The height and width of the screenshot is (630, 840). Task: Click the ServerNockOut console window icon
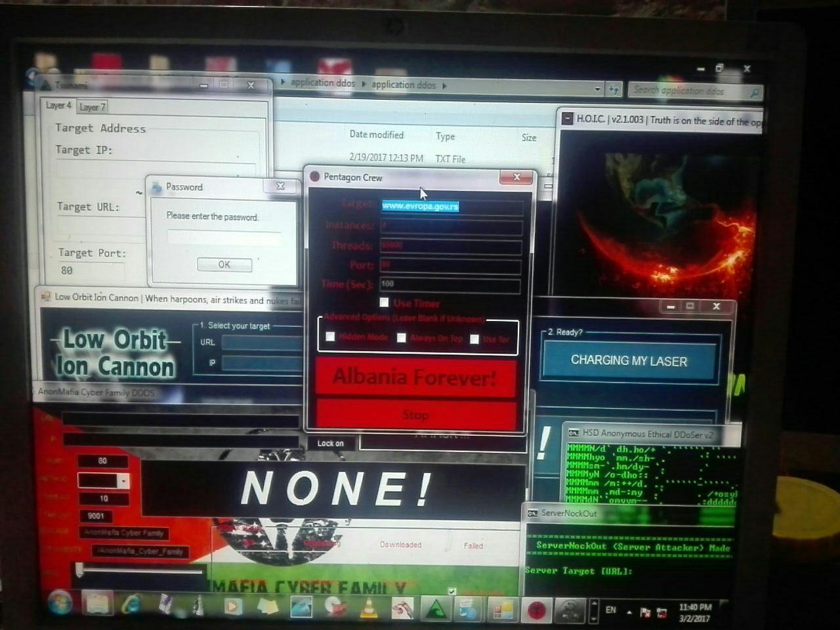tap(533, 513)
